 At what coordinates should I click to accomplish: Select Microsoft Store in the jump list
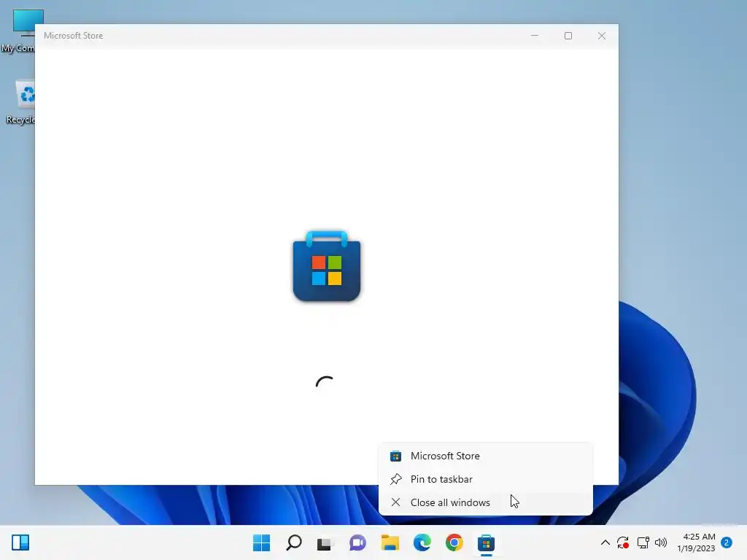tap(485, 456)
